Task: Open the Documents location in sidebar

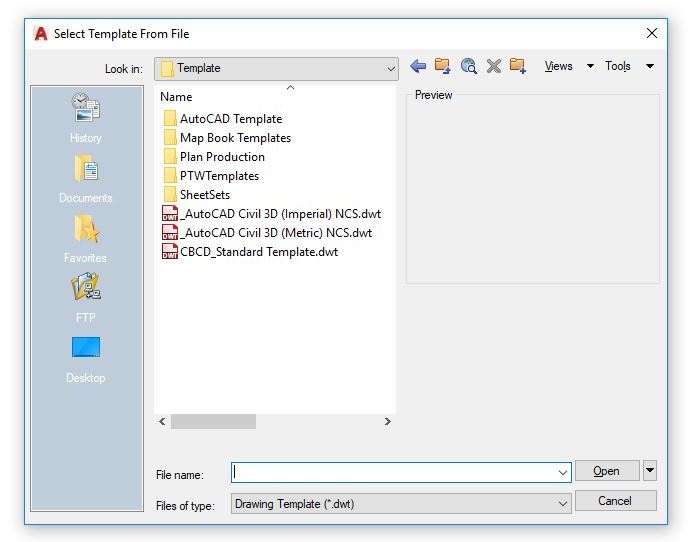Action: [86, 178]
